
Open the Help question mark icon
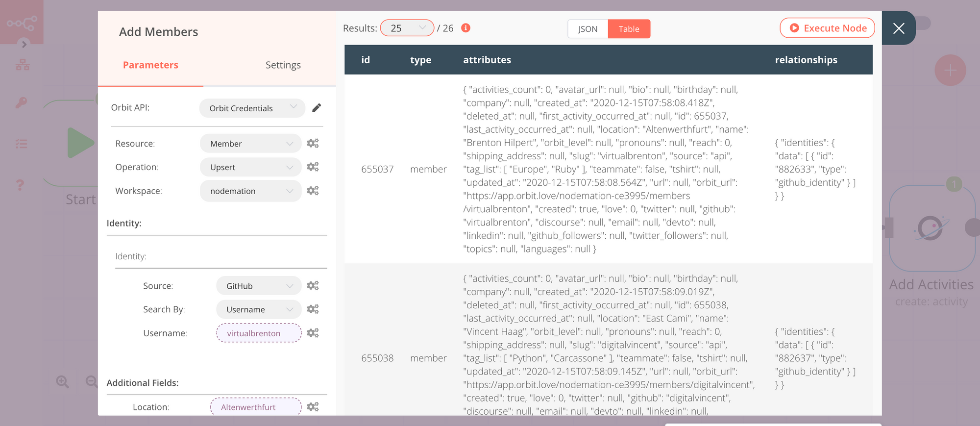[20, 185]
